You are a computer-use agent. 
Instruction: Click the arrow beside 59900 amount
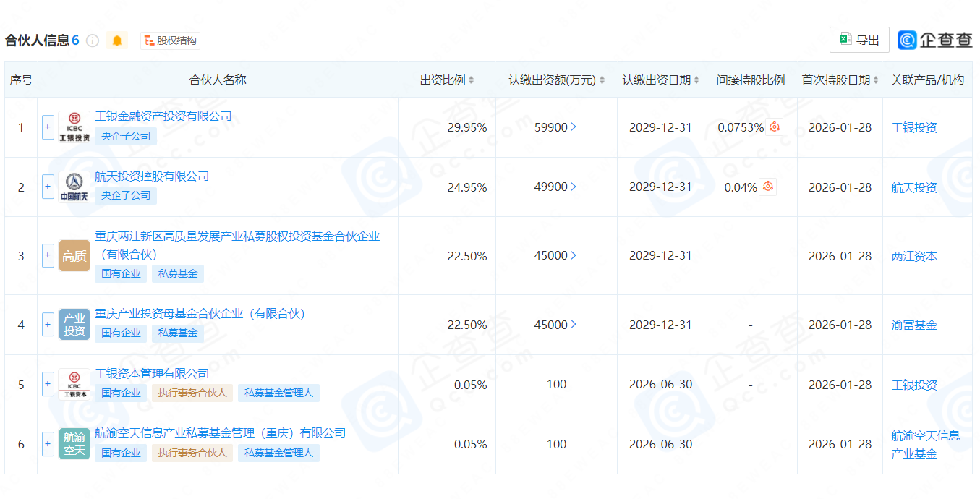tap(574, 127)
